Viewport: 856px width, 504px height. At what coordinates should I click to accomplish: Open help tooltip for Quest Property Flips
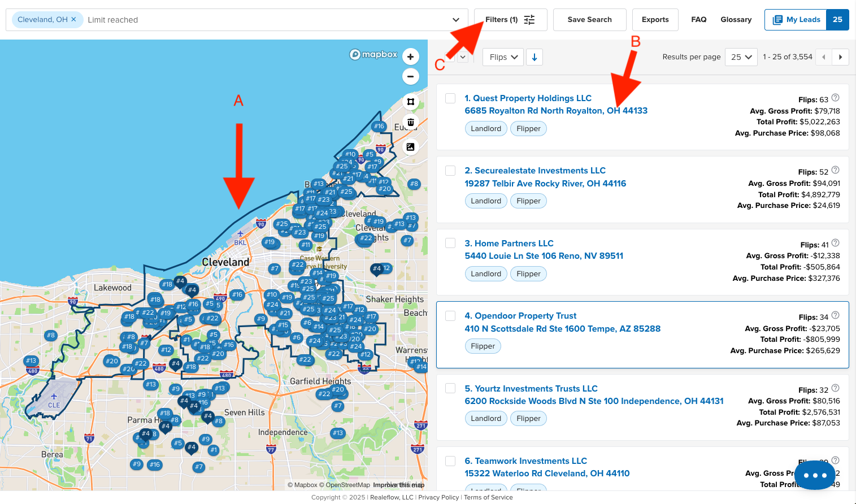click(x=836, y=97)
